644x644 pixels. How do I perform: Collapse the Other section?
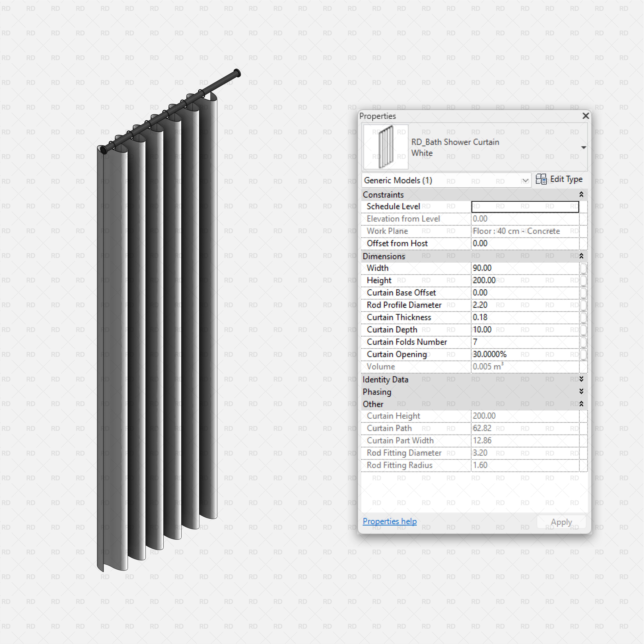[581, 404]
